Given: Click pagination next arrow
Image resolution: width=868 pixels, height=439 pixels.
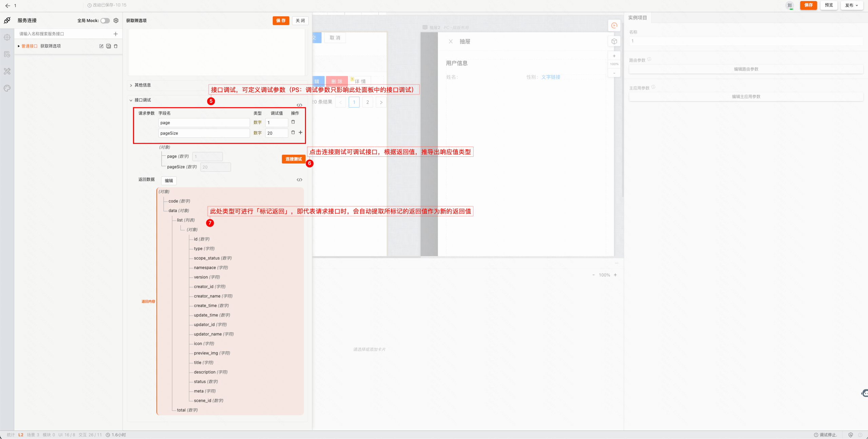Looking at the screenshot, I should coord(381,102).
